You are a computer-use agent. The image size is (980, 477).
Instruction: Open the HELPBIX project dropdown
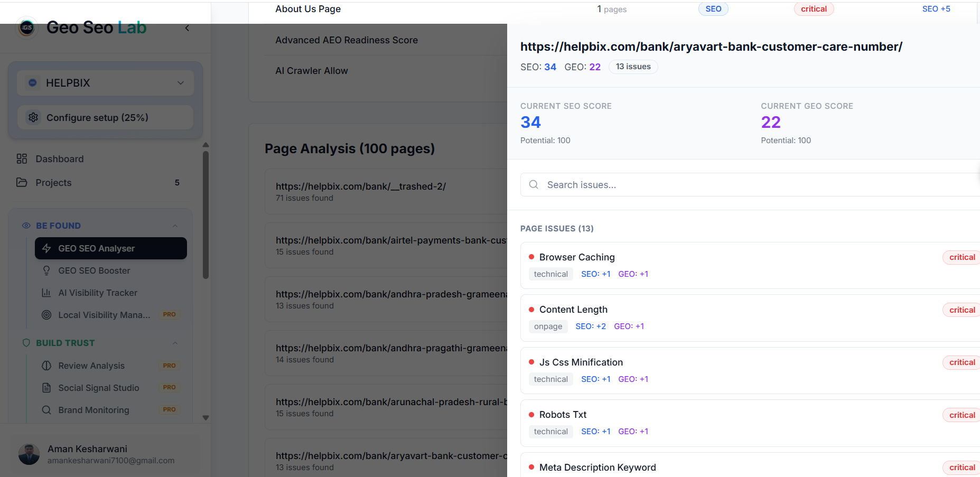[x=106, y=83]
